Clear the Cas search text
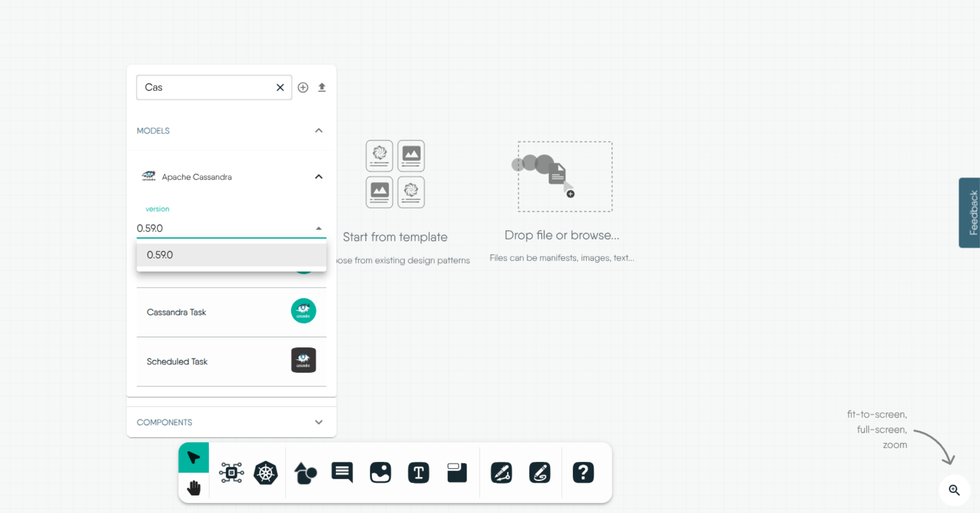This screenshot has width=980, height=513. point(280,87)
